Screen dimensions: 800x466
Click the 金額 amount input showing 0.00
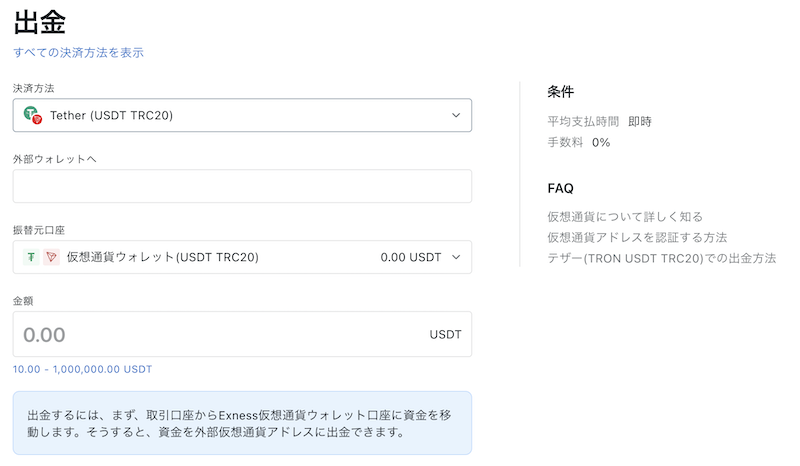[x=242, y=334]
